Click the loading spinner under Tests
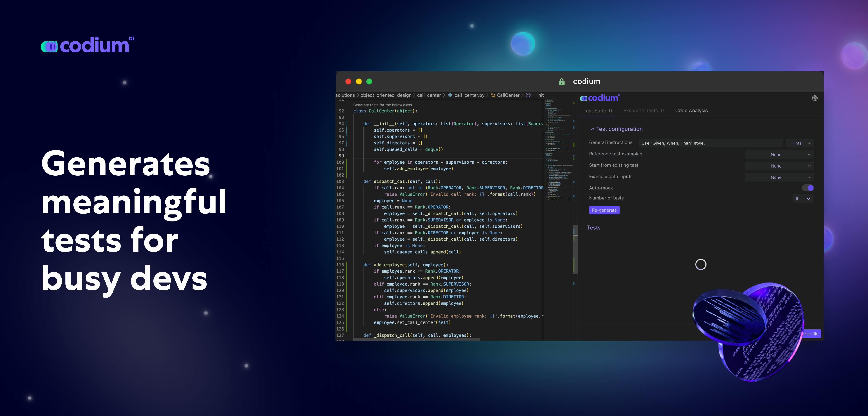Image resolution: width=868 pixels, height=416 pixels. click(x=701, y=265)
